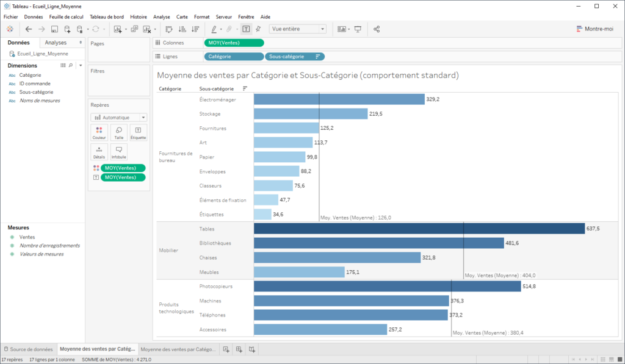Add a new data source from toolbar
The width and height of the screenshot is (625, 364).
click(x=67, y=29)
